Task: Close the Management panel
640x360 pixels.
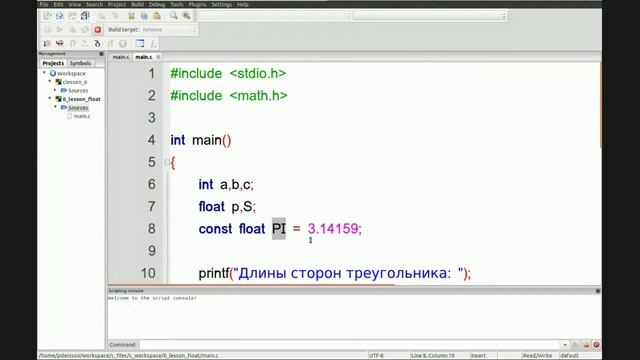Action: point(101,54)
